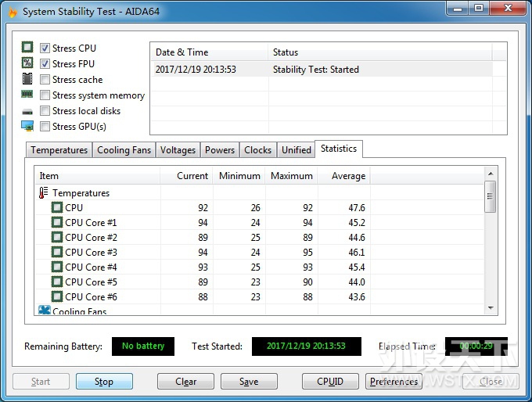Click the chip icon of CPU Core #1
This screenshot has width=532, height=402.
tap(57, 222)
